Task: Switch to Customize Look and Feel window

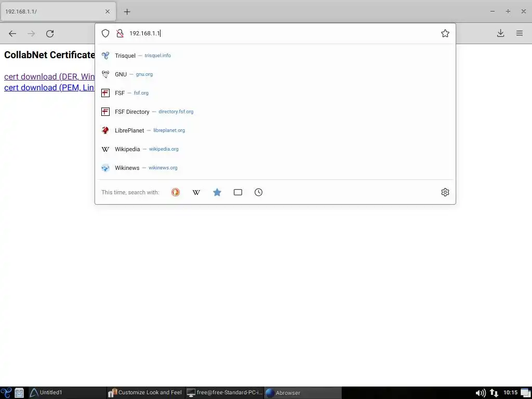Action: [145, 393]
